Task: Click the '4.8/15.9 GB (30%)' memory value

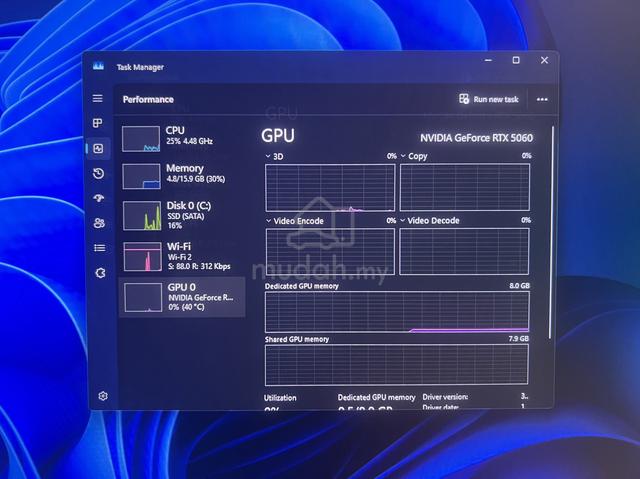Action: coord(196,179)
